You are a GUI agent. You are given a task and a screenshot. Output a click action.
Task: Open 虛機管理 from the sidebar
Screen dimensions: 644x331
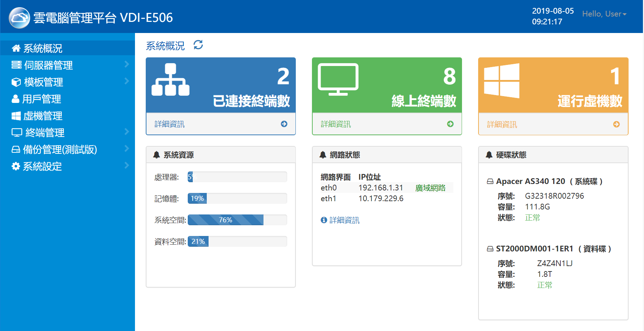click(x=42, y=116)
